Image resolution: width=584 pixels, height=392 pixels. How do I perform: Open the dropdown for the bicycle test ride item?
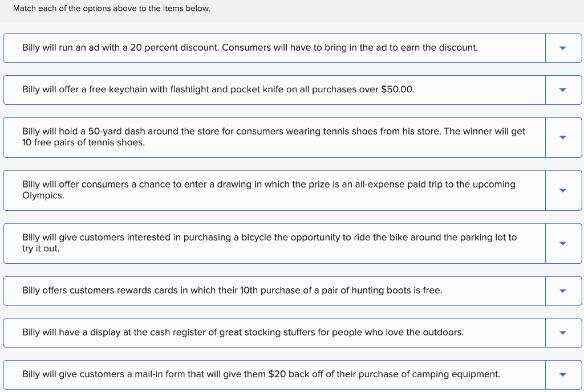(x=563, y=243)
